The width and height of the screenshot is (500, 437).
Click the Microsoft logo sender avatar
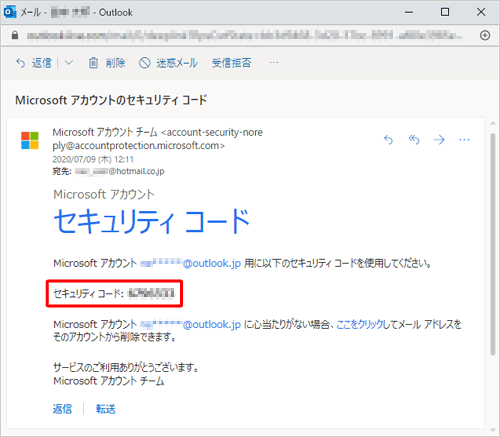(30, 140)
